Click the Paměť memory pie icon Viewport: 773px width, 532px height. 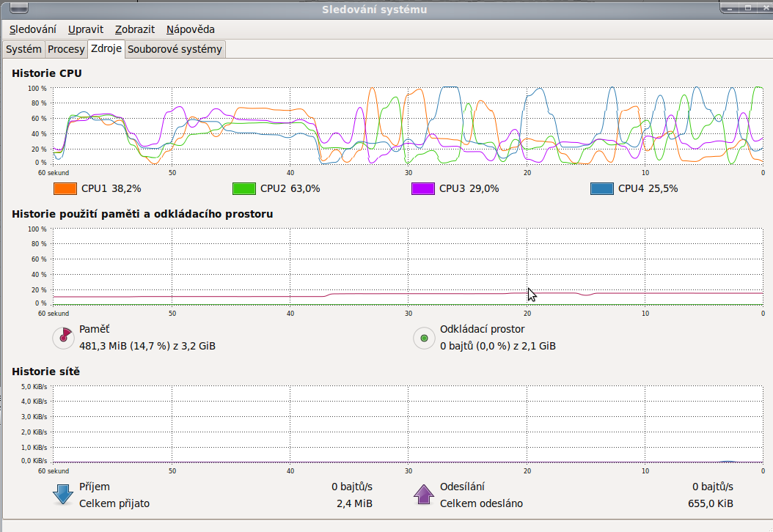point(64,337)
